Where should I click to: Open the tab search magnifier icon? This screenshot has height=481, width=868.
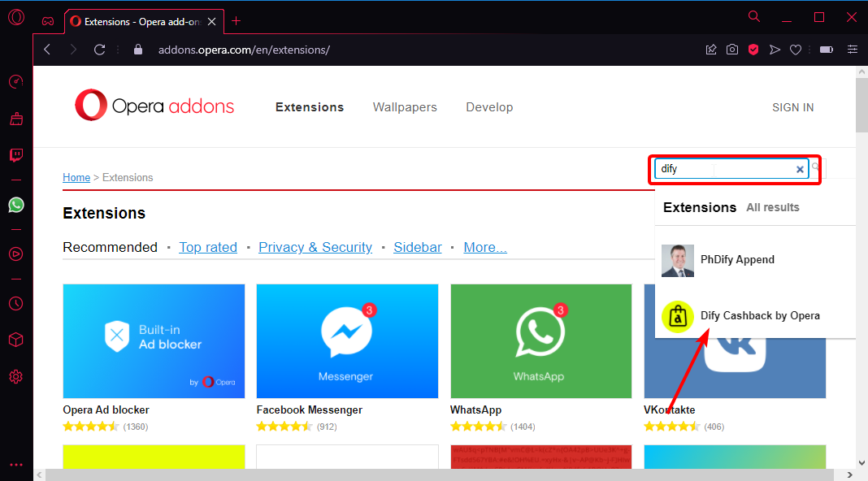pyautogui.click(x=754, y=16)
